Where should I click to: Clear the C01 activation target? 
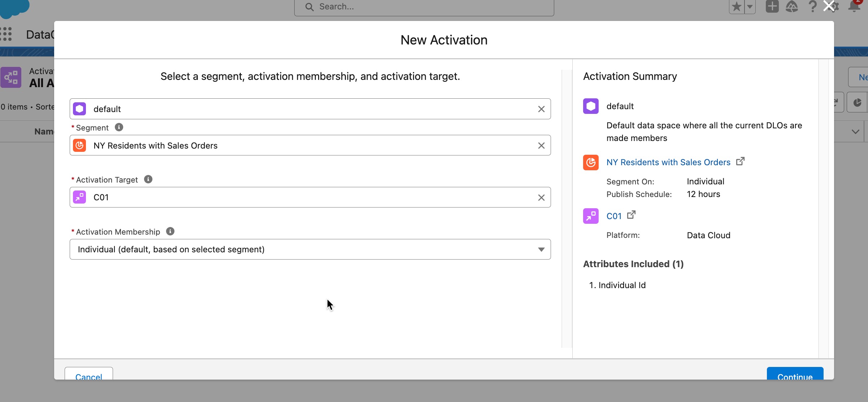(x=541, y=198)
